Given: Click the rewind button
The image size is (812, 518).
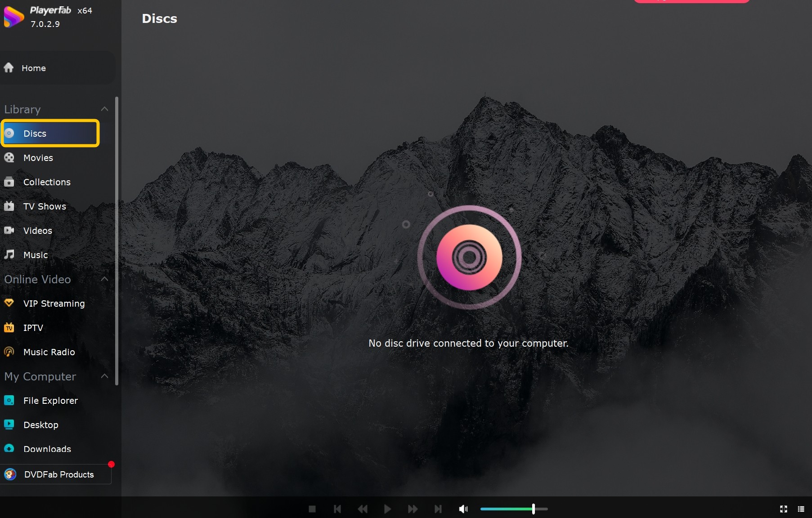Looking at the screenshot, I should 363,509.
